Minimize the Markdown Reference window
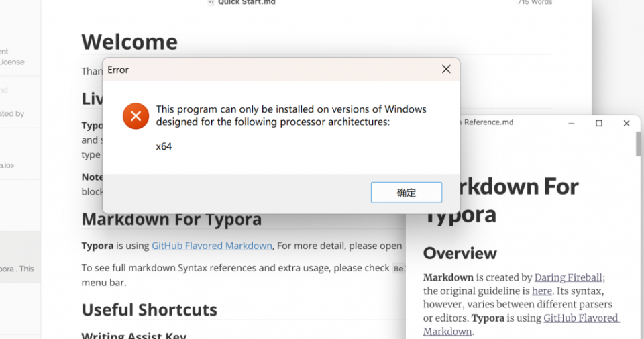The width and height of the screenshot is (644, 339). [x=572, y=123]
